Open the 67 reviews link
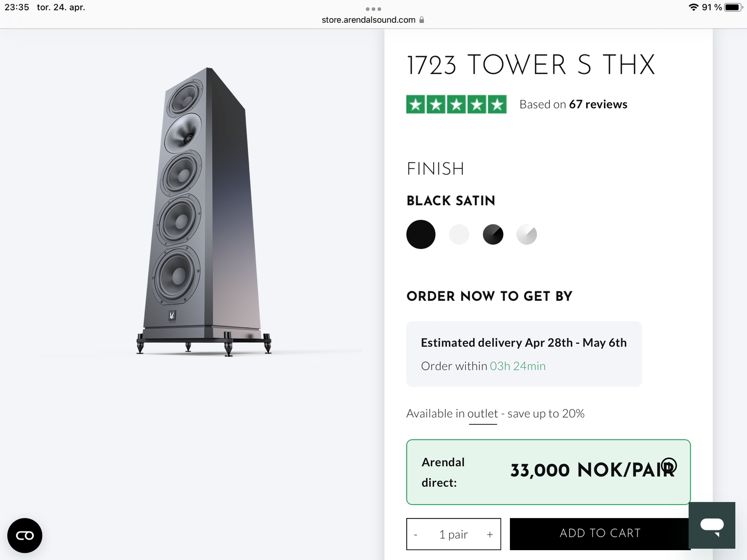The image size is (747, 560). click(598, 105)
